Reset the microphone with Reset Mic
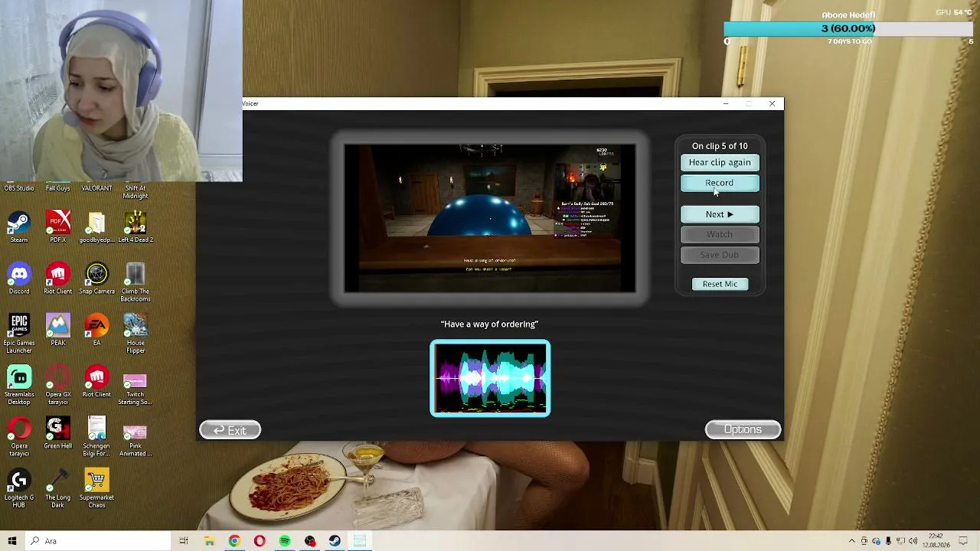The width and height of the screenshot is (980, 551). [720, 284]
